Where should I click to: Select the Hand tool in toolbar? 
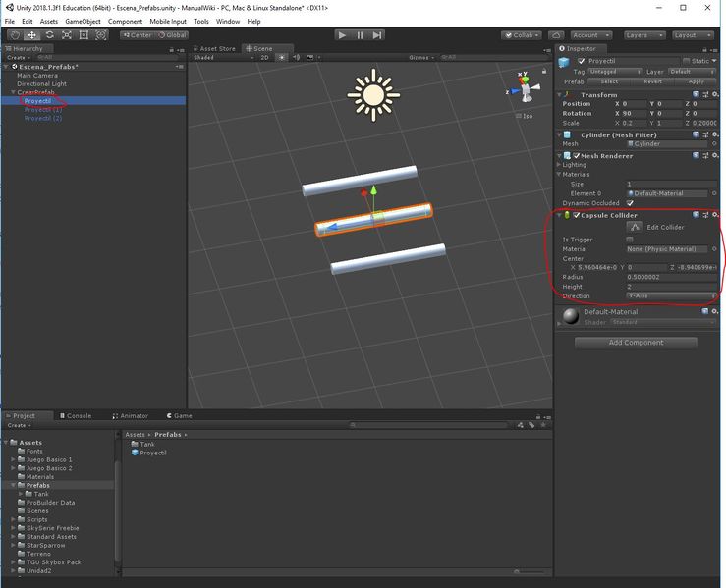coord(15,35)
